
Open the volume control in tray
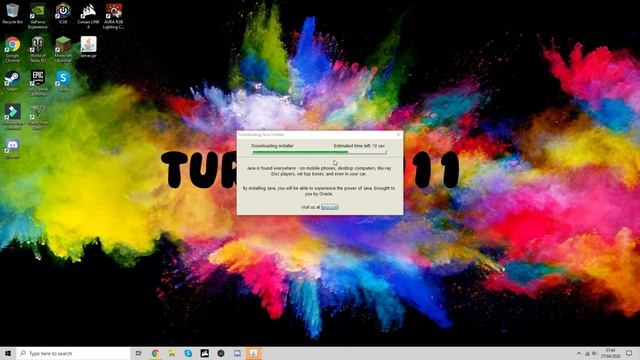pyautogui.click(x=595, y=353)
